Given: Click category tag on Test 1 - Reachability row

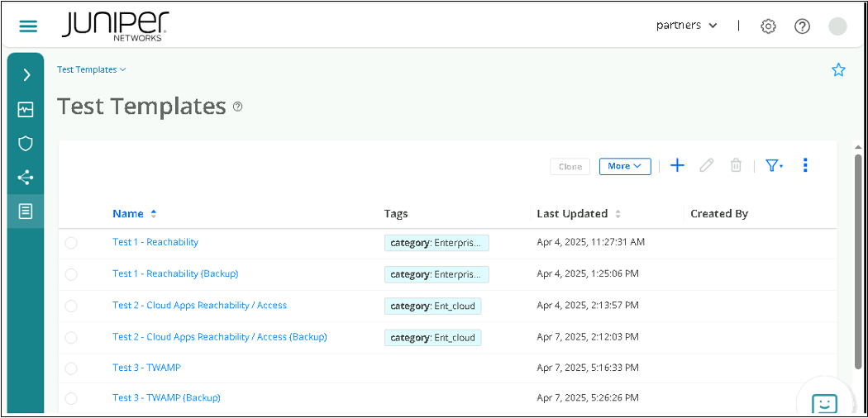Looking at the screenshot, I should tap(436, 243).
